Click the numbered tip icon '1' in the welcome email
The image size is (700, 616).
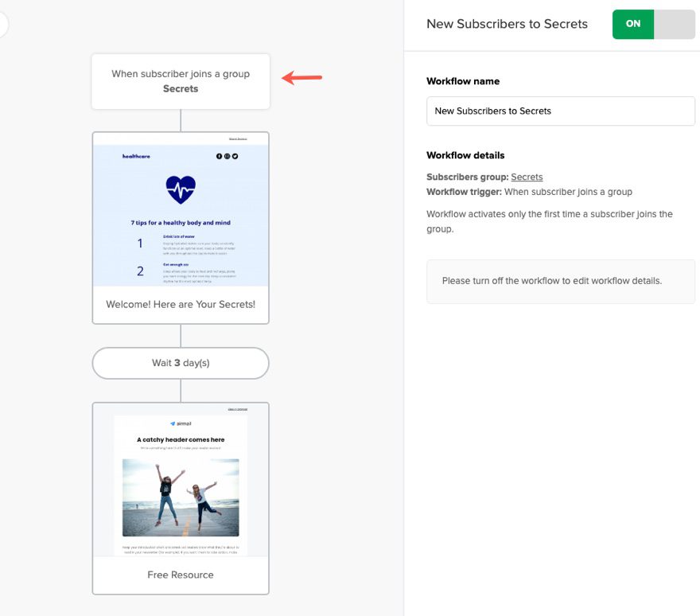[x=140, y=243]
